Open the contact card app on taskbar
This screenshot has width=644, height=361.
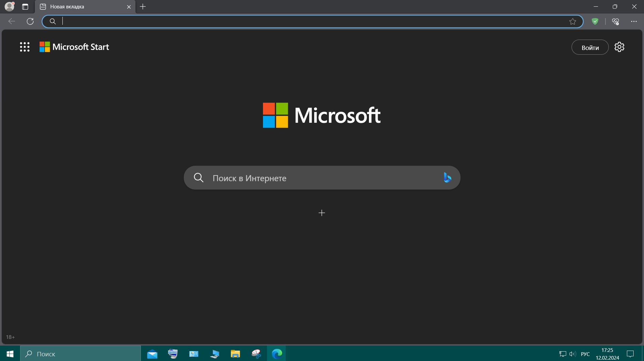click(194, 354)
